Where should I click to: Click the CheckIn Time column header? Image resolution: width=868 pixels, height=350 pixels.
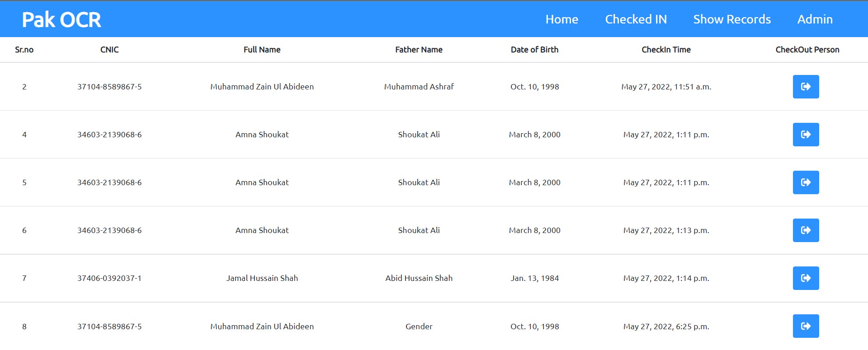pyautogui.click(x=666, y=50)
